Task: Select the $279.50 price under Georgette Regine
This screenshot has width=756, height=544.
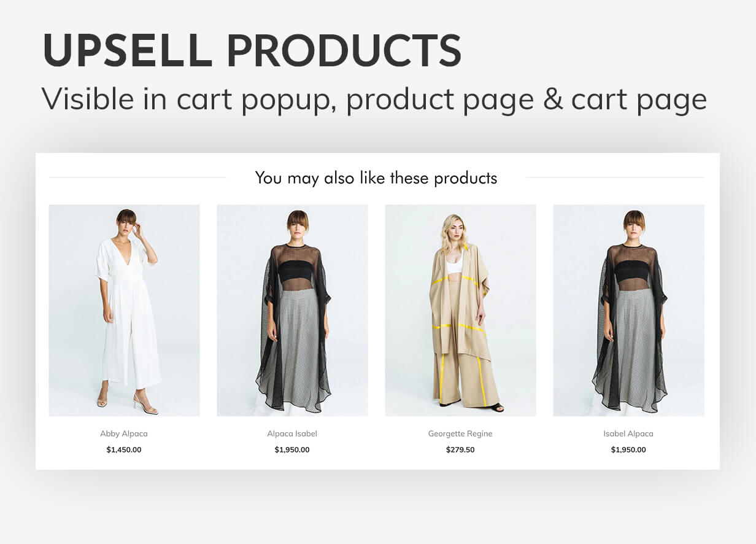Action: coord(460,449)
